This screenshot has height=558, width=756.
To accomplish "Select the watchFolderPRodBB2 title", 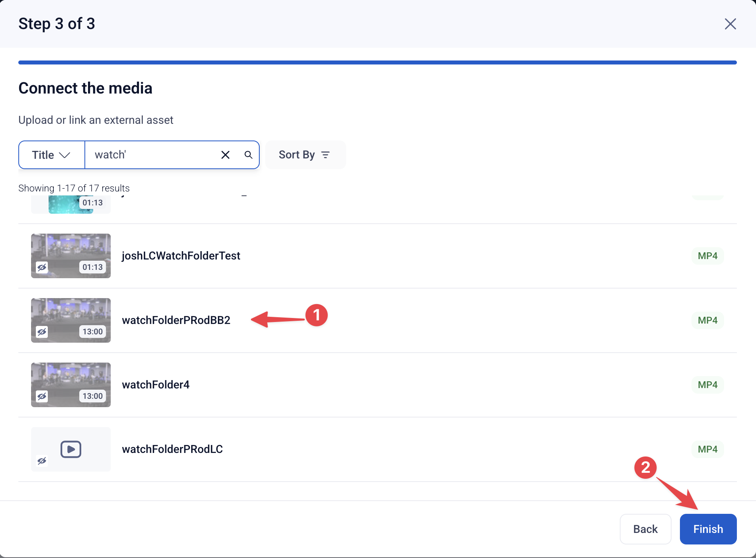I will [176, 320].
